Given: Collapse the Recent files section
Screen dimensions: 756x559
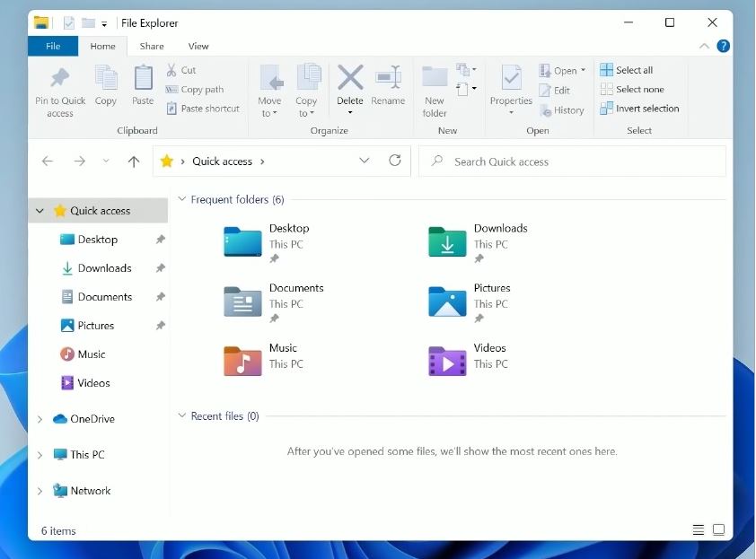Looking at the screenshot, I should (181, 415).
